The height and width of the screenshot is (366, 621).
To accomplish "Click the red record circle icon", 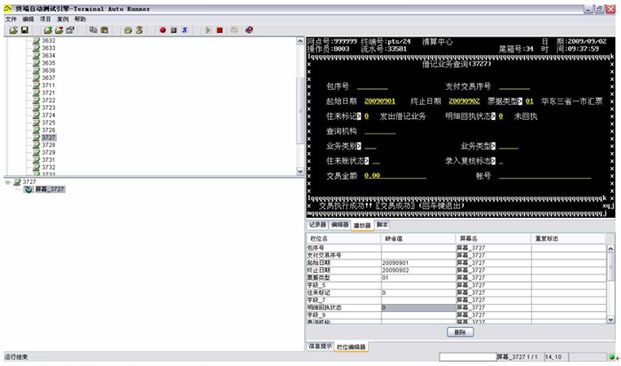I will pyautogui.click(x=162, y=30).
